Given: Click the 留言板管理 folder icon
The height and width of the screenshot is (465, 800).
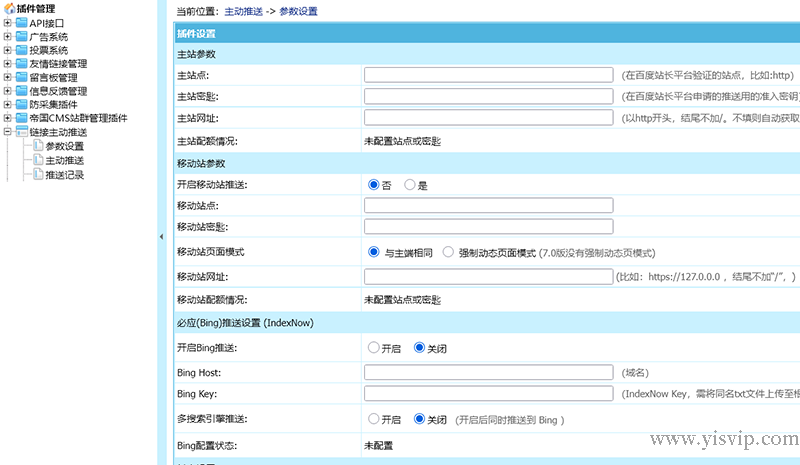Looking at the screenshot, I should (21, 77).
